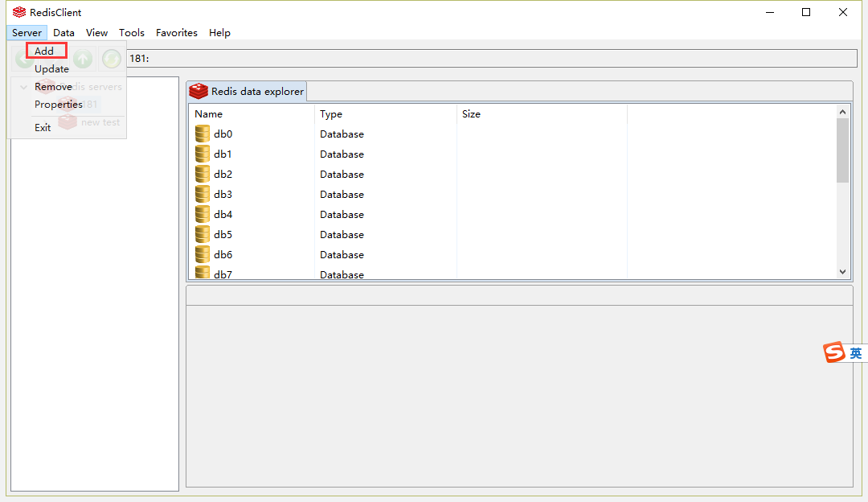Toggle the 英 input language indicator
This screenshot has width=868, height=502.
(x=856, y=353)
